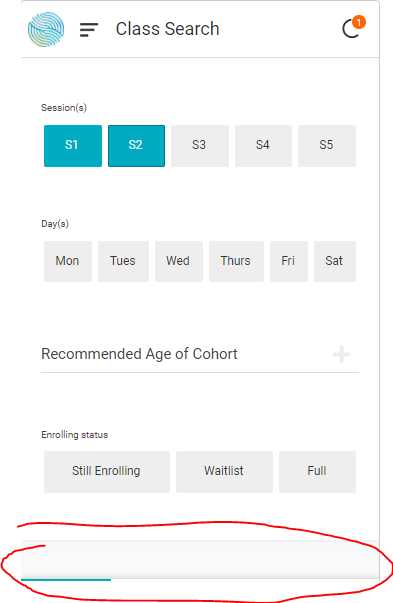Open the notification icon with orange badge
393x603 pixels.
353,27
